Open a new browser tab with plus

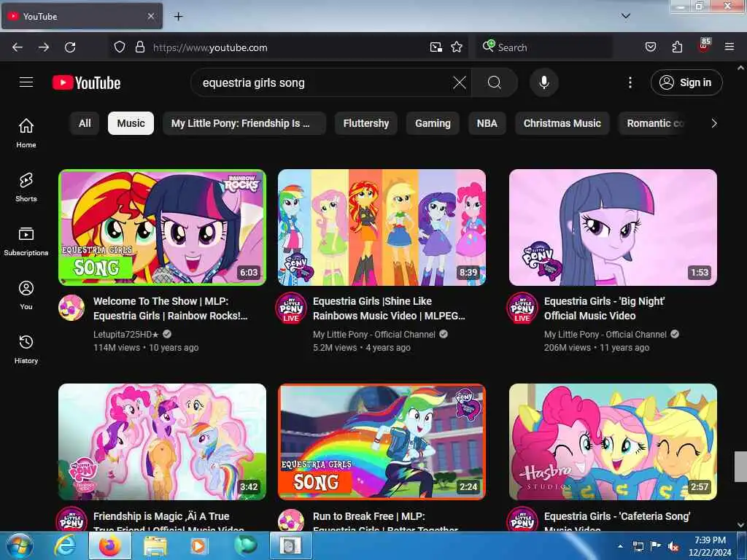[178, 16]
